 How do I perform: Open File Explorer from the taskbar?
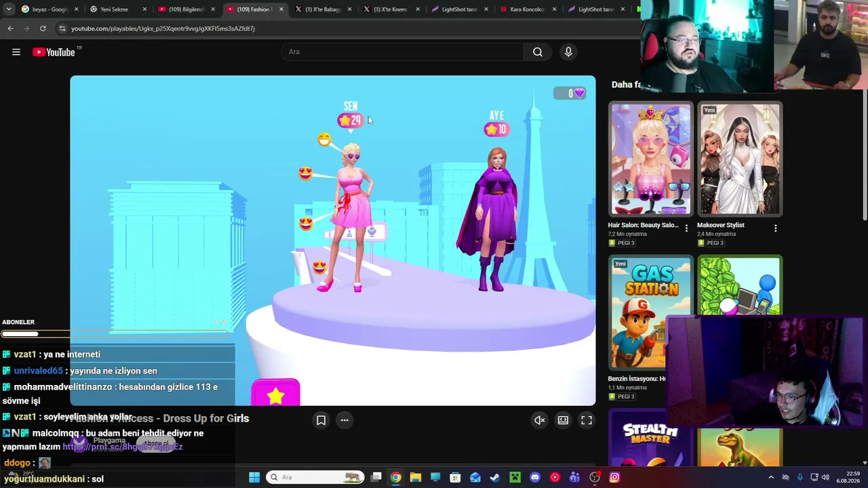pos(415,477)
